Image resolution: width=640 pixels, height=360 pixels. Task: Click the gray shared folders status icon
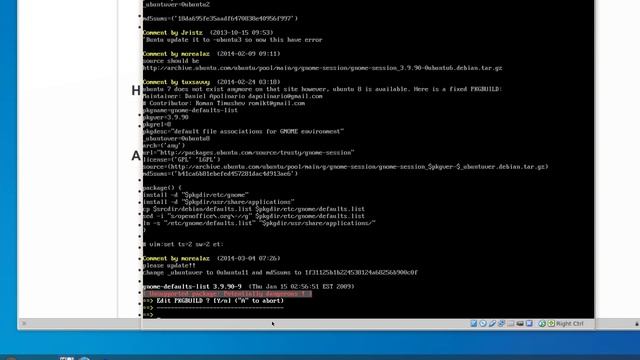[x=511, y=324]
